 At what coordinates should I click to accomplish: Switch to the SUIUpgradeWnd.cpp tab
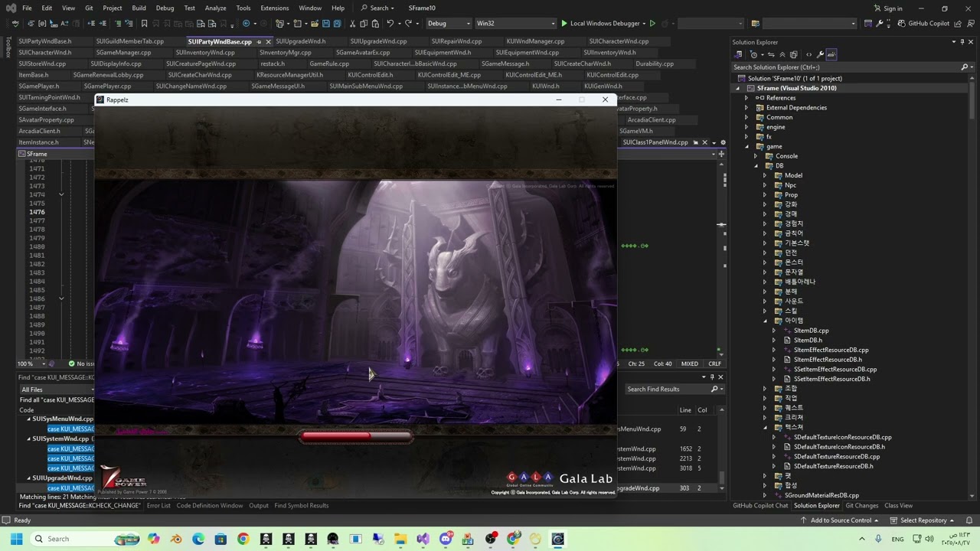(x=378, y=41)
